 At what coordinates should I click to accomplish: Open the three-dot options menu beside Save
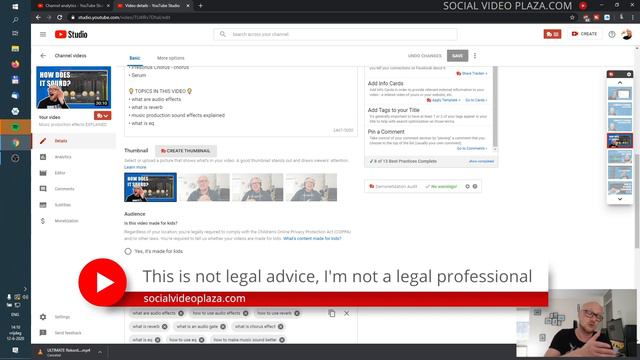tap(475, 56)
